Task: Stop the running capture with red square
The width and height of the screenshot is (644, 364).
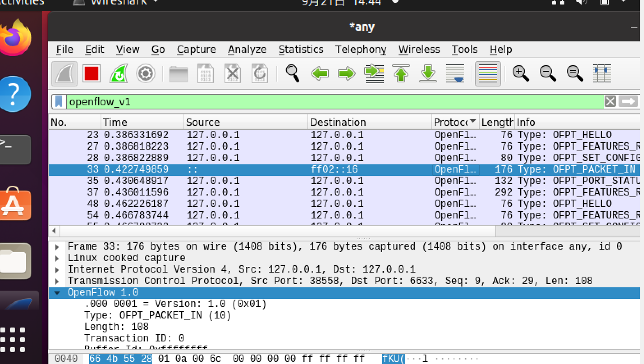Action: [x=91, y=74]
